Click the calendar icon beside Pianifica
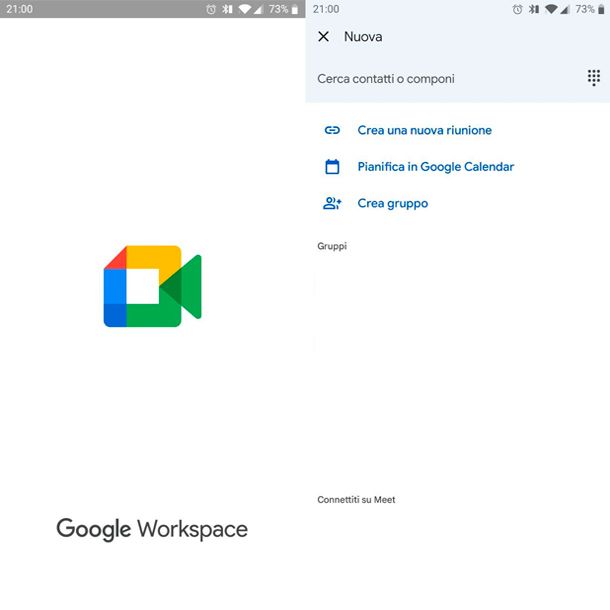Viewport: 610px width, 610px height. [x=332, y=167]
